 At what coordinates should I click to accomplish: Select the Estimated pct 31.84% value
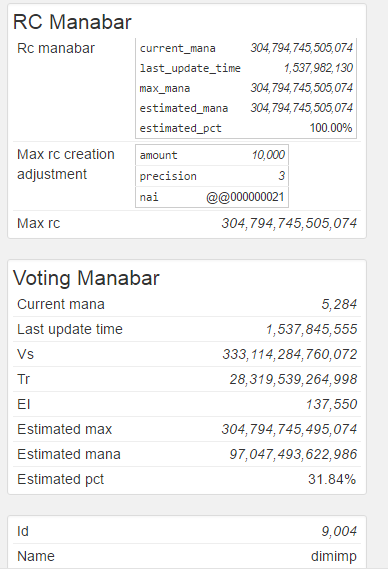point(332,479)
